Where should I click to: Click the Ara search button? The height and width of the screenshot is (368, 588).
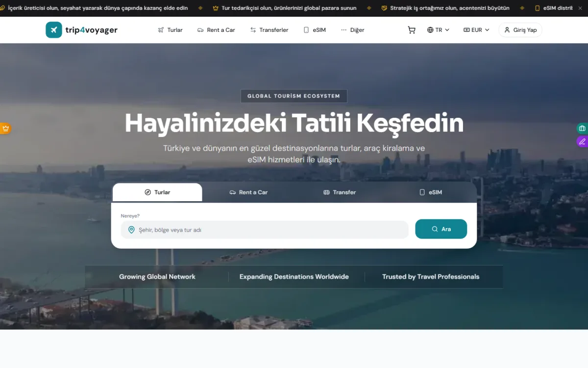coord(441,229)
